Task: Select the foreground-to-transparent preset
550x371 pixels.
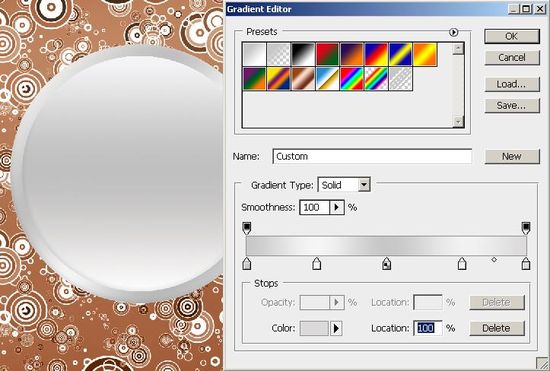Action: [x=279, y=54]
